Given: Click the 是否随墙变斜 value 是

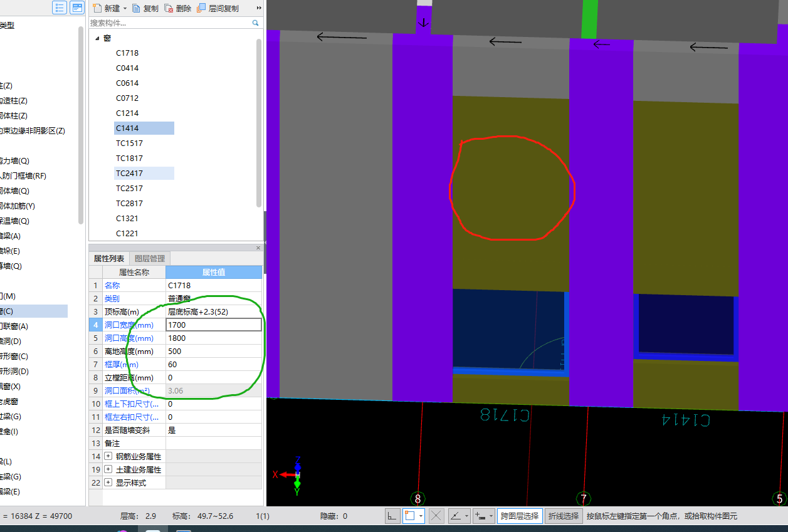Looking at the screenshot, I should coord(214,430).
